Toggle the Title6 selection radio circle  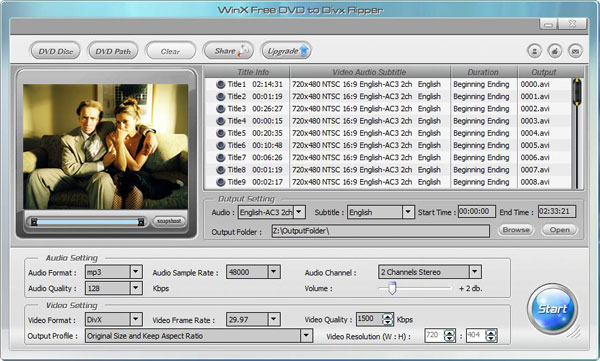pyautogui.click(x=220, y=145)
